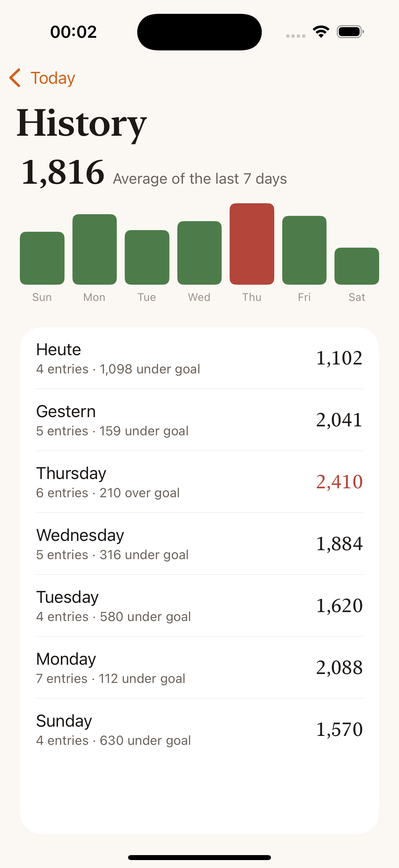The width and height of the screenshot is (399, 868).
Task: Open Sunday's 1,570 entry row
Action: tap(199, 730)
